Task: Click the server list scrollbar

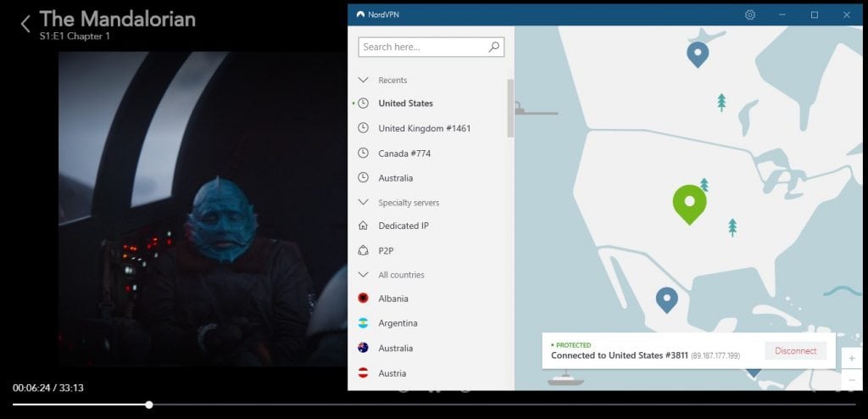Action: [510, 108]
